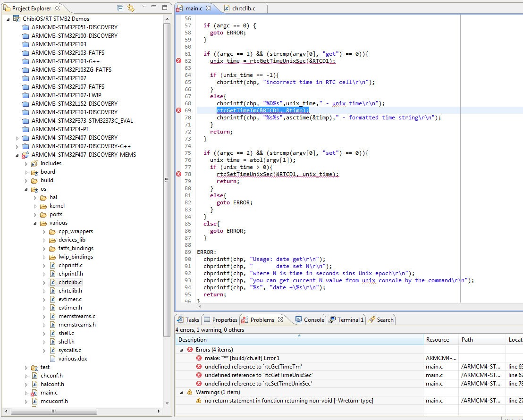Sort problems by Resource column

440,340
